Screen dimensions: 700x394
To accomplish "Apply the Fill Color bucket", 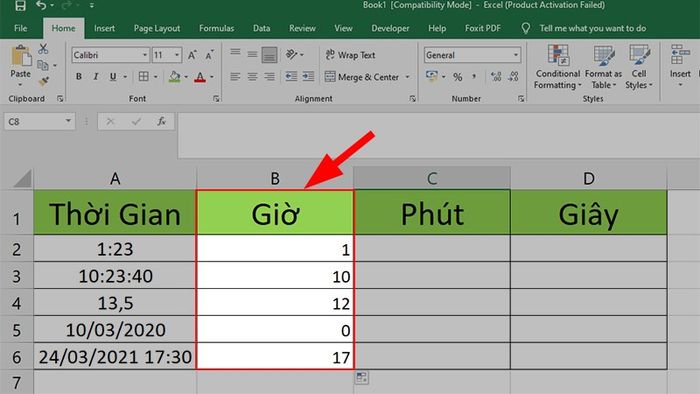I will point(175,77).
